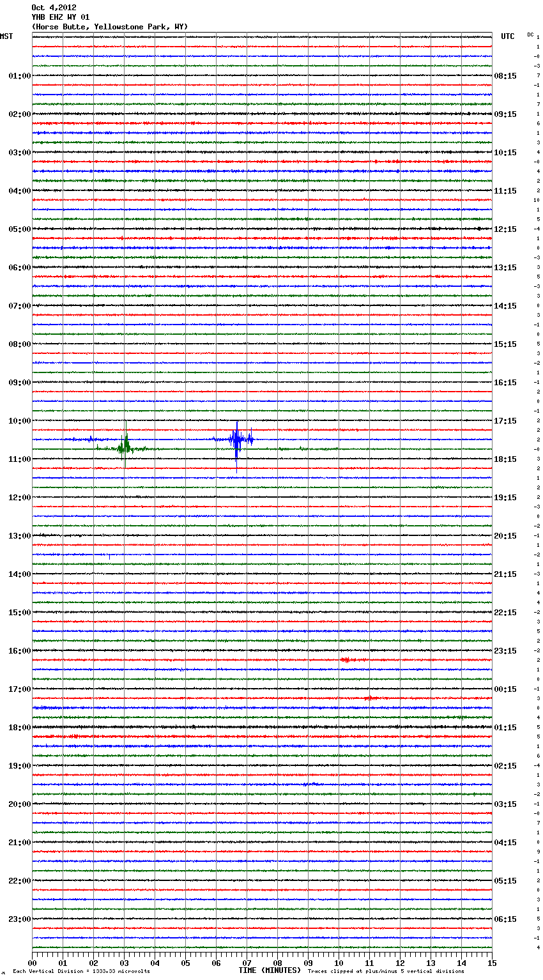Click the small red event on the 16:15 trace
The width and height of the screenshot is (543, 980).
[346, 660]
